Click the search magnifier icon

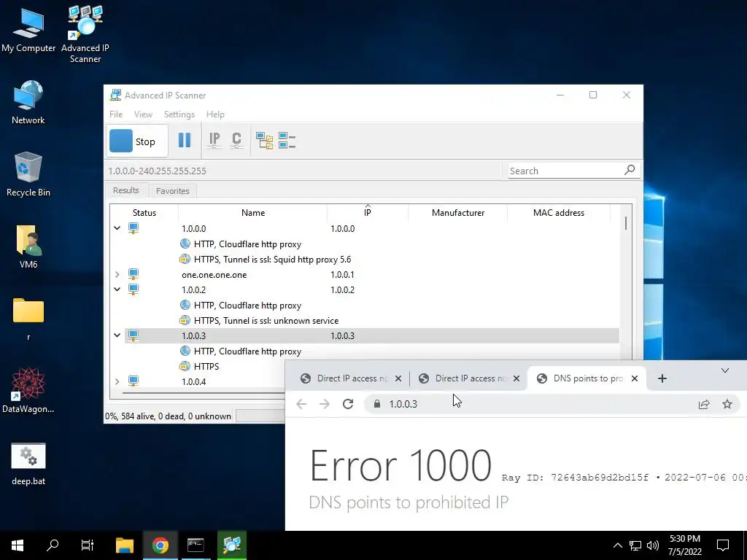(630, 170)
